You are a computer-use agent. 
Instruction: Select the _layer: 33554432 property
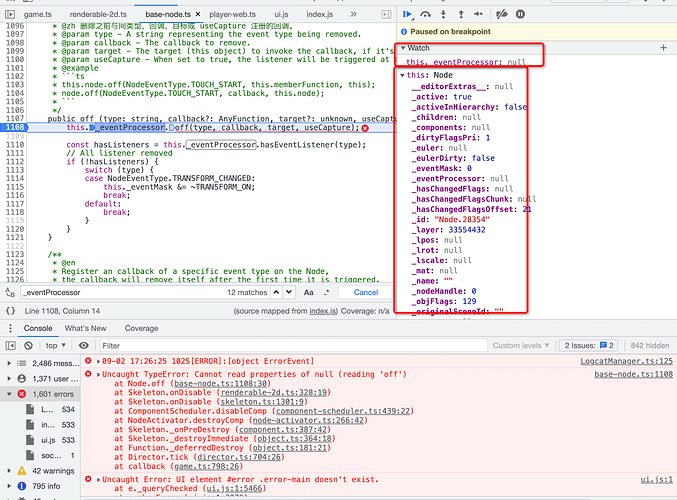449,230
